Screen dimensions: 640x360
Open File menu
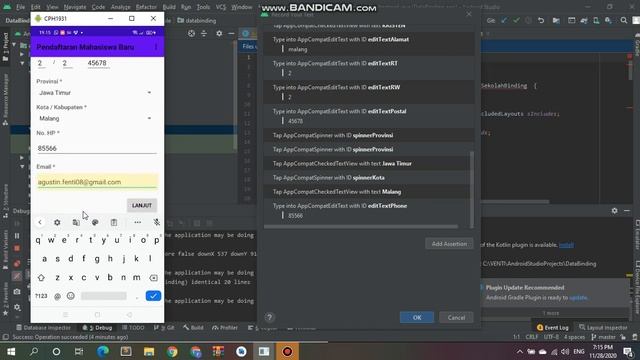pyautogui.click(x=20, y=7)
